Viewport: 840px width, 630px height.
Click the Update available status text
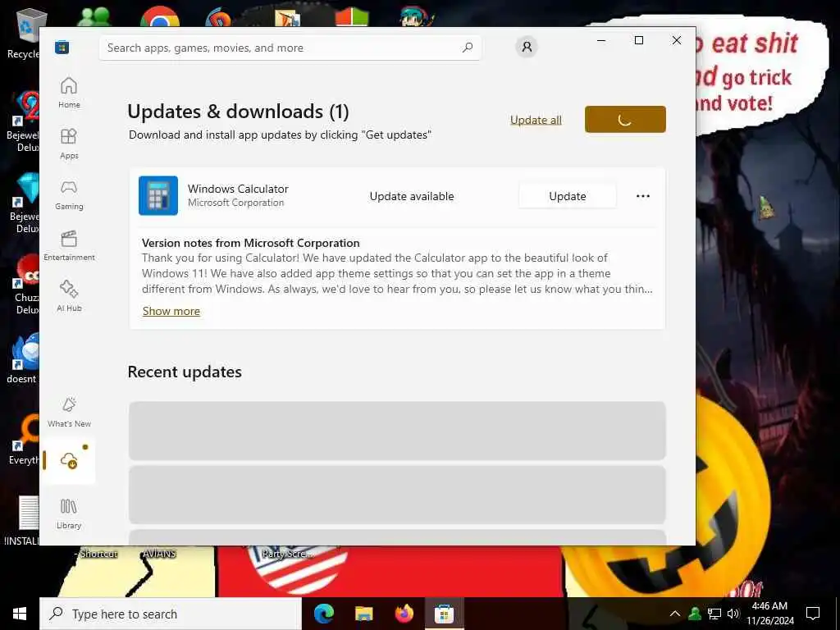pos(412,196)
